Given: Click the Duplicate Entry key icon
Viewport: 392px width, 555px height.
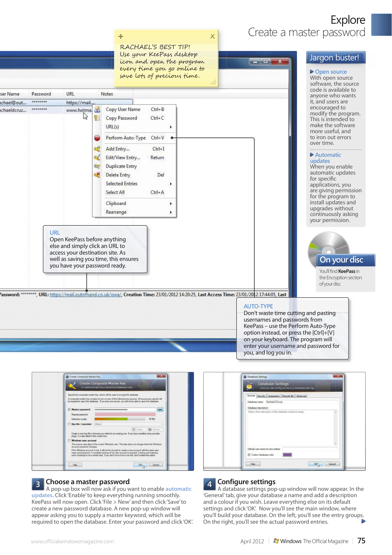Looking at the screenshot, I should click(x=97, y=166).
